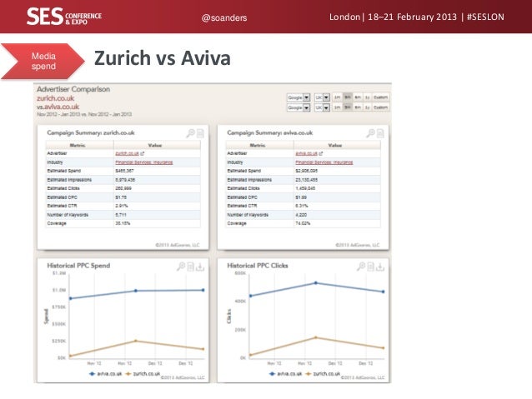Choose Custom range in first date row
Screen dimensions: 532x399
[x=380, y=97]
